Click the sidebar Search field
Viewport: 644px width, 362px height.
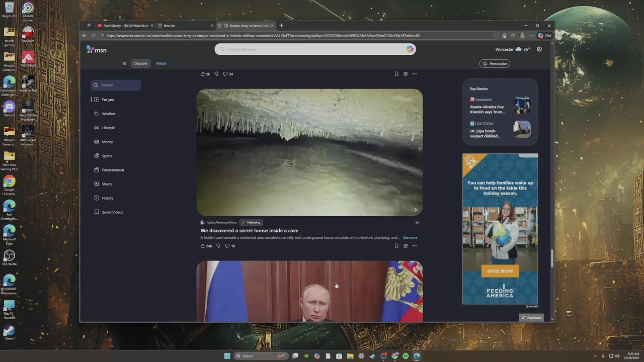(x=116, y=85)
